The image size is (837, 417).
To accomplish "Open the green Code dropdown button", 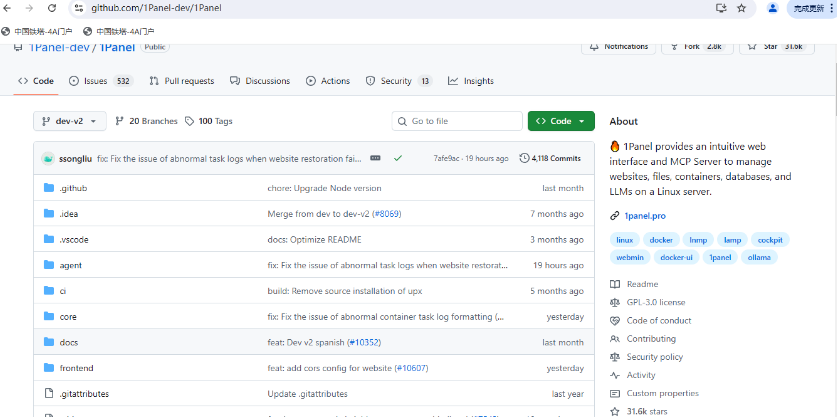I will point(560,121).
